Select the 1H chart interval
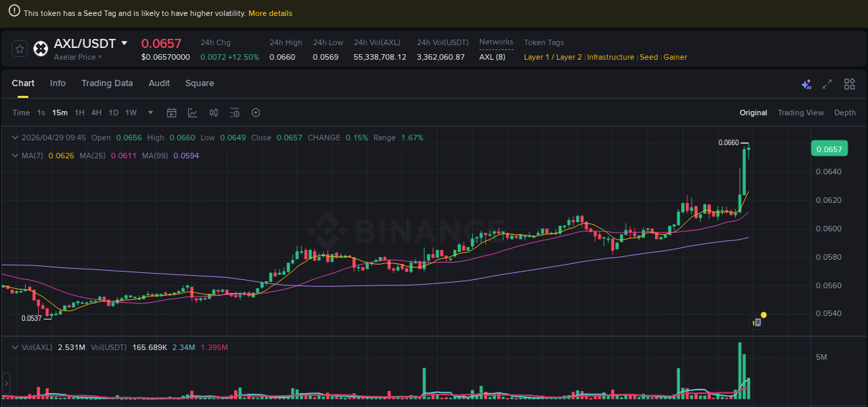The height and width of the screenshot is (407, 868). tap(79, 112)
